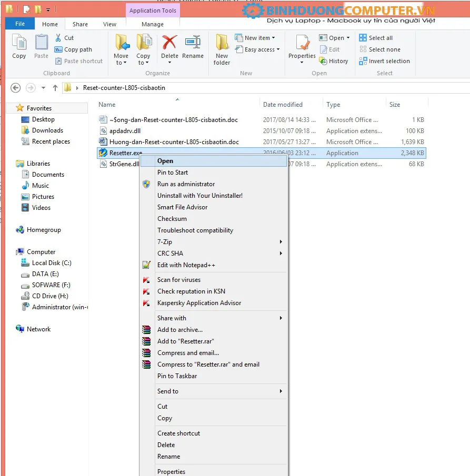
Task: Click the red Delete X icon
Action: tap(169, 42)
